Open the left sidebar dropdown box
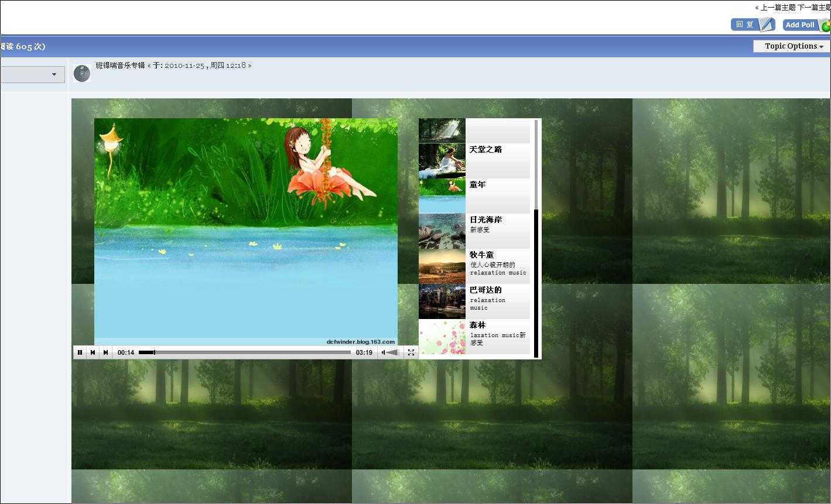The height and width of the screenshot is (504, 831). pyautogui.click(x=32, y=74)
